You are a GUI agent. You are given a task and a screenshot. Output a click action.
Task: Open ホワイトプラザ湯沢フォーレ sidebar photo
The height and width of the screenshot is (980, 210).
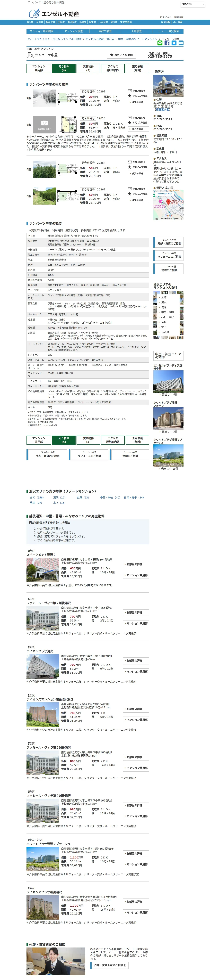tap(168, 418)
